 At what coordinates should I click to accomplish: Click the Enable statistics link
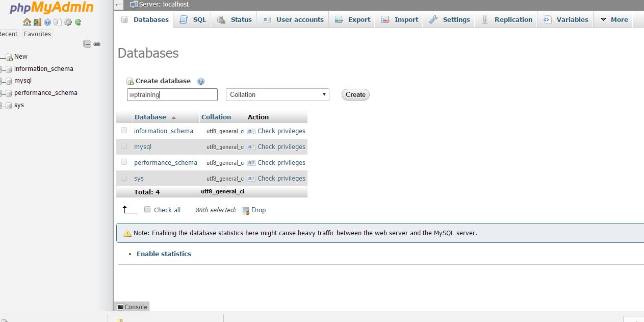(164, 254)
